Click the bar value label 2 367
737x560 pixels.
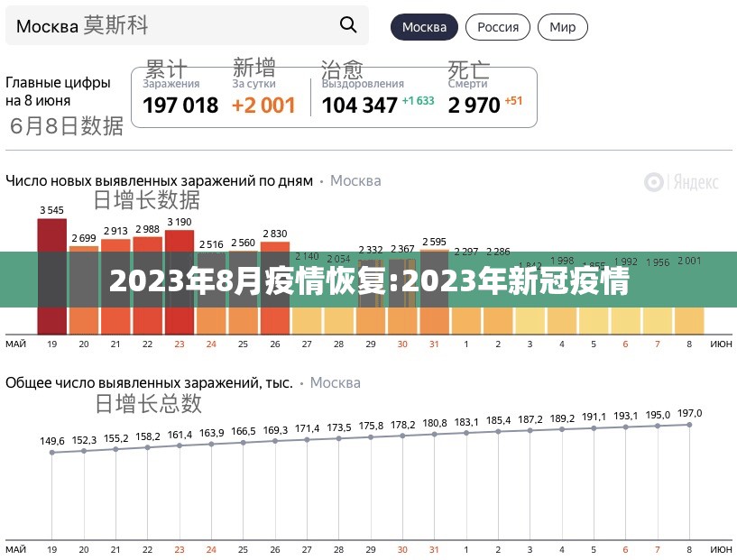pyautogui.click(x=402, y=249)
